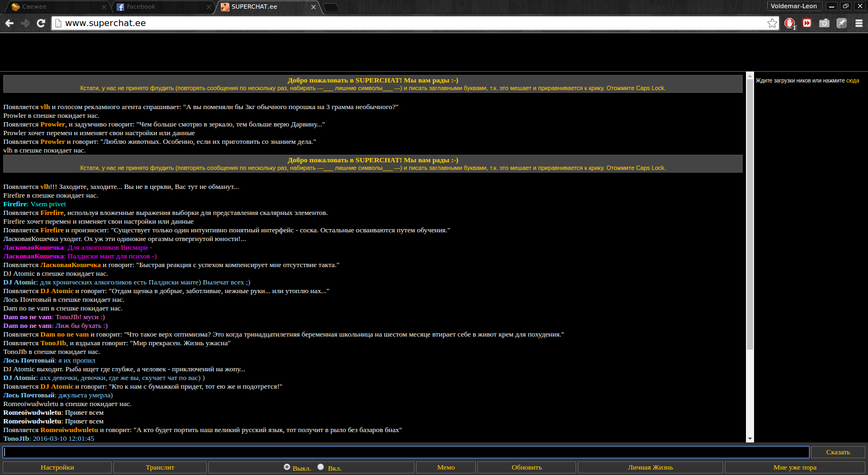The width and height of the screenshot is (868, 475).
Task: Click the Facebook tab favicon
Action: click(120, 7)
